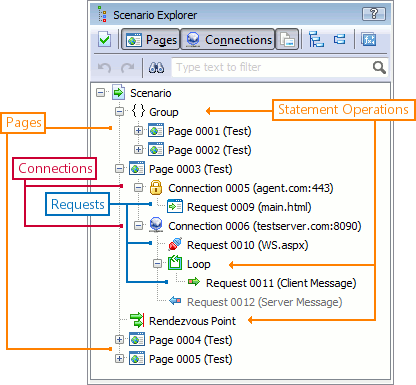Click the green checkmark verify icon
Screen dimensions: 416x385
click(104, 39)
